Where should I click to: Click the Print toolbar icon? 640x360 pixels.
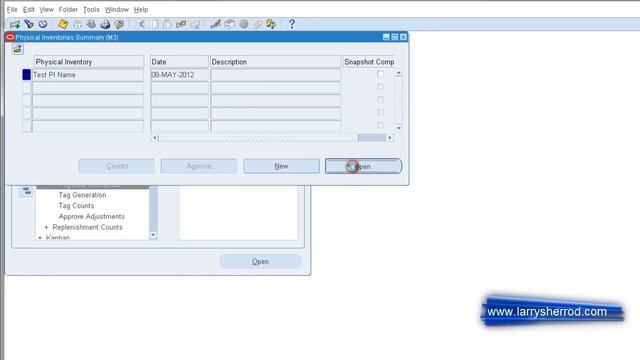[105, 24]
